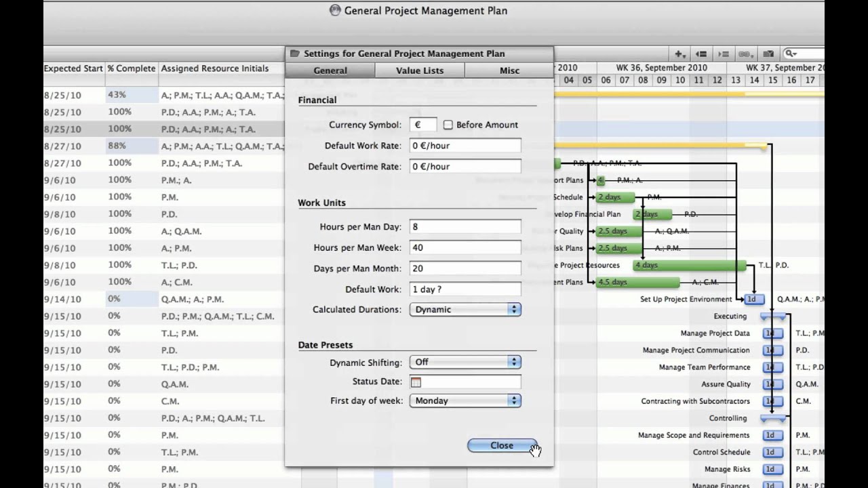This screenshot has height=488, width=868.
Task: Select the Set Up Project Environment 1d bar
Action: 753,299
